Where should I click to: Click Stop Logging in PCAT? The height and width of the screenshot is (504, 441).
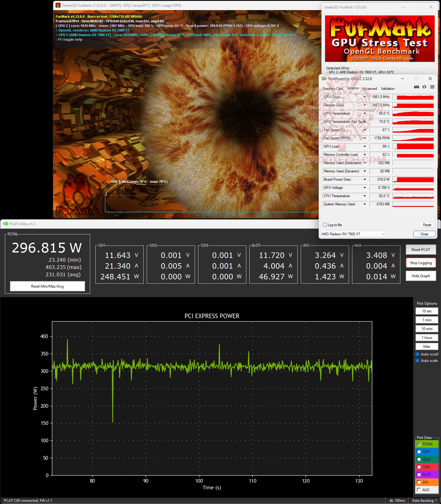click(421, 263)
